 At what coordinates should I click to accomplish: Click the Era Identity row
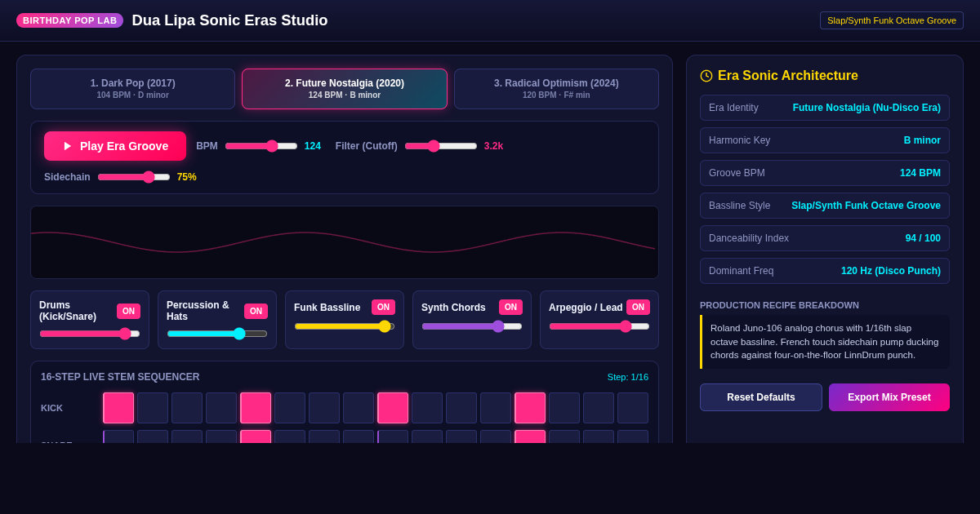coord(825,108)
